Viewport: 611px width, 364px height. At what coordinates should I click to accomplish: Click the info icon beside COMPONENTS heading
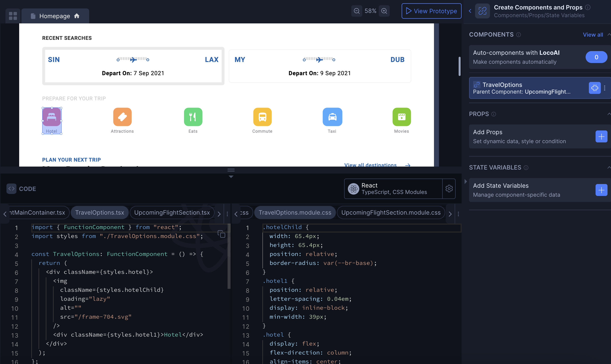point(519,35)
